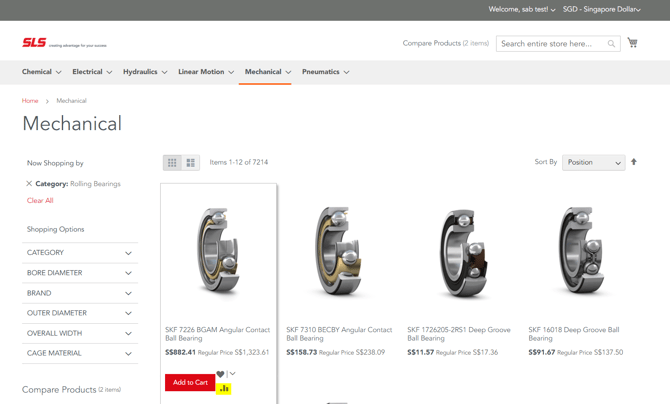Open the SGD currency dropdown
Screen dimensions: 670x404
602,9
